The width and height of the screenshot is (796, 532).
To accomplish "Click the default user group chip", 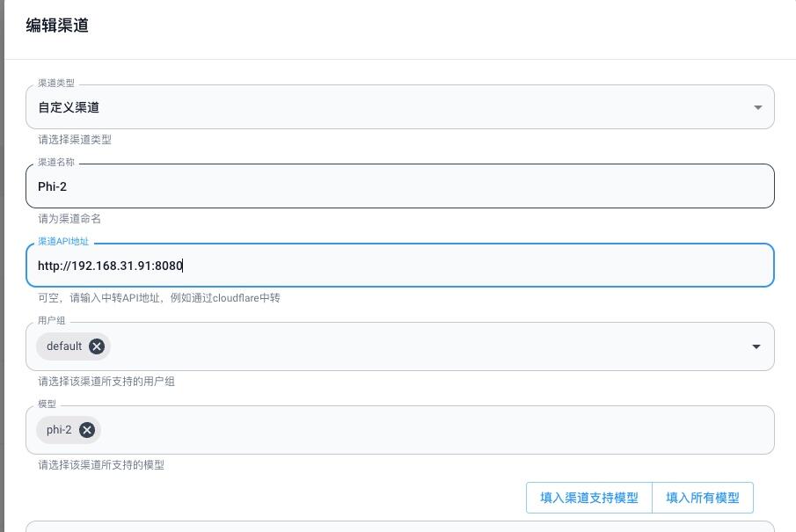I will tap(73, 346).
